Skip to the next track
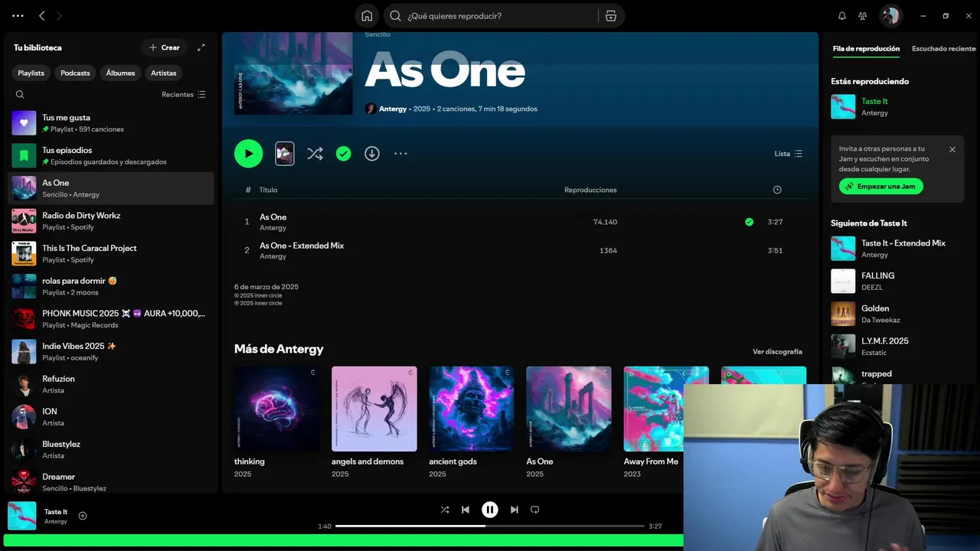The height and width of the screenshot is (551, 980). coord(514,510)
